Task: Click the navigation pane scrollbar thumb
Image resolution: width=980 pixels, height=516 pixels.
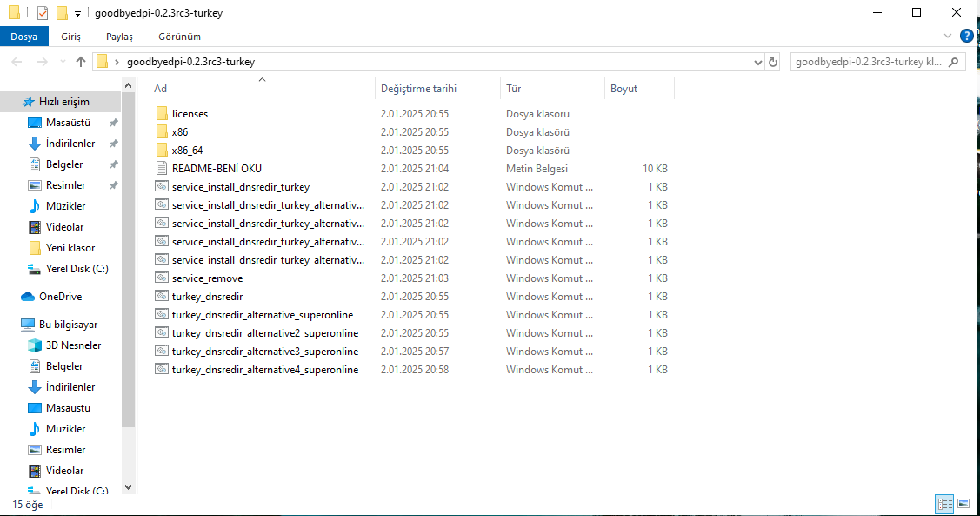Action: click(x=128, y=260)
